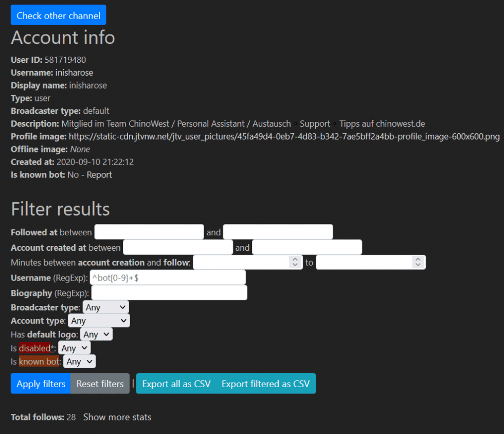This screenshot has height=434, width=504.
Task: Focus the Followed at end date field
Action: [278, 232]
